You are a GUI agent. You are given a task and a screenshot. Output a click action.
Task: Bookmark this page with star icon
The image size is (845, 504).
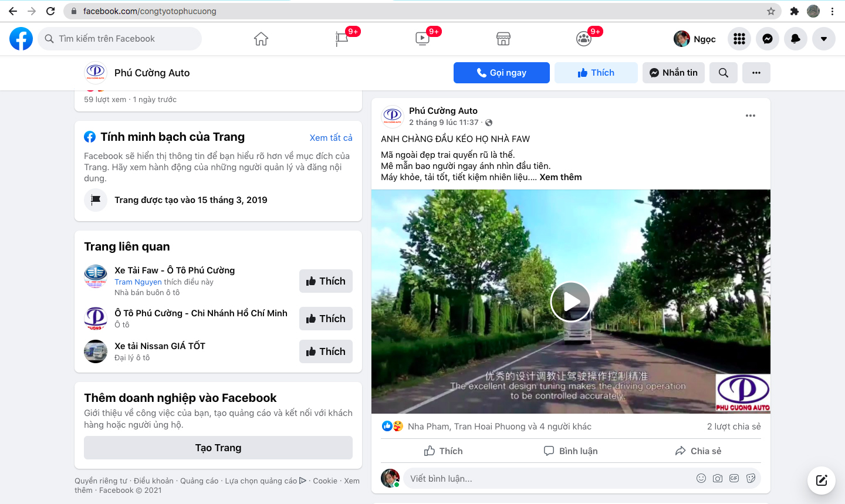tap(771, 11)
